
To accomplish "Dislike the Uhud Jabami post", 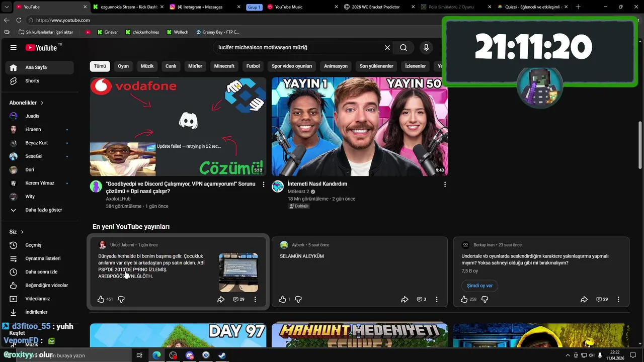I will tap(121, 299).
